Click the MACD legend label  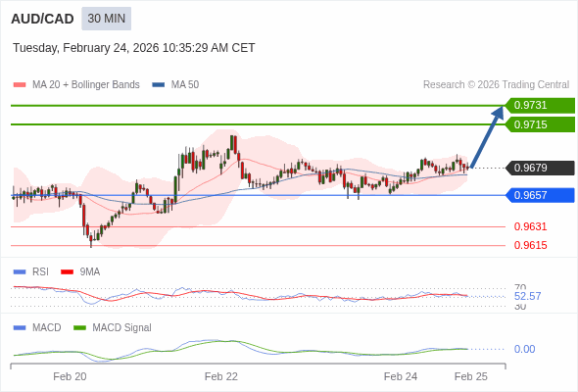(x=47, y=327)
